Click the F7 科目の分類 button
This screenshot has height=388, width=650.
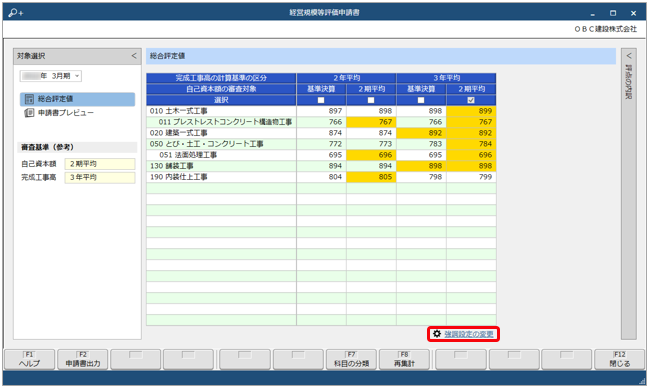(351, 359)
